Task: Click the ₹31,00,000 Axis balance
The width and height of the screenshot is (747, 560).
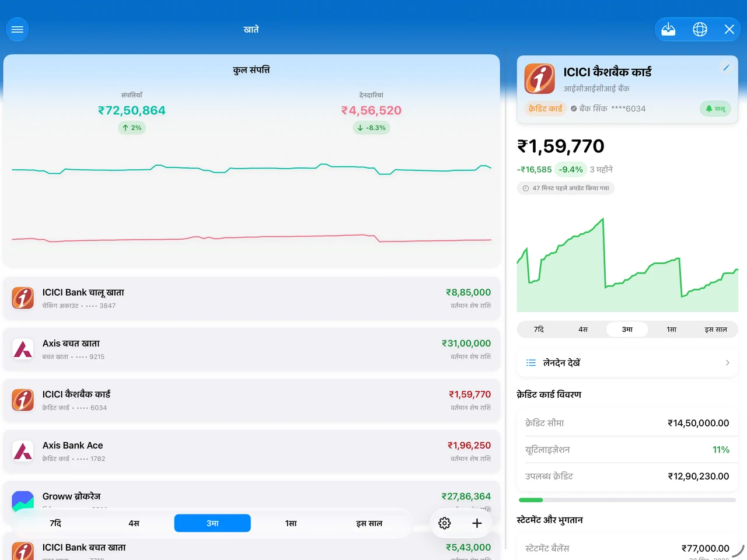Action: 466,344
